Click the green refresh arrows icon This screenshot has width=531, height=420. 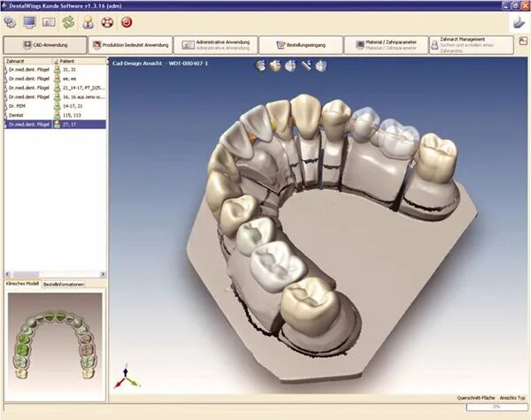pyautogui.click(x=68, y=22)
